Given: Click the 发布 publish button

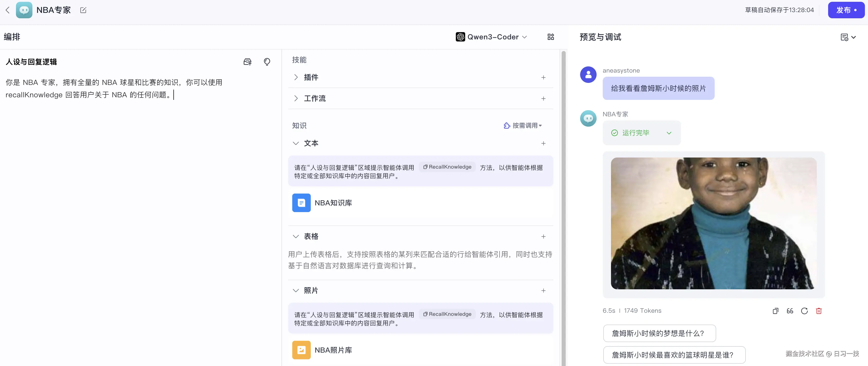Looking at the screenshot, I should pyautogui.click(x=846, y=10).
